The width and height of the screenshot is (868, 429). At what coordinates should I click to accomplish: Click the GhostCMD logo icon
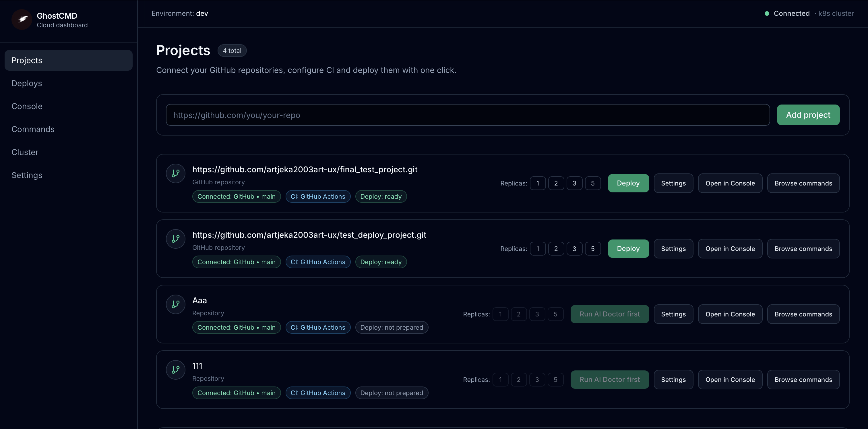[21, 20]
